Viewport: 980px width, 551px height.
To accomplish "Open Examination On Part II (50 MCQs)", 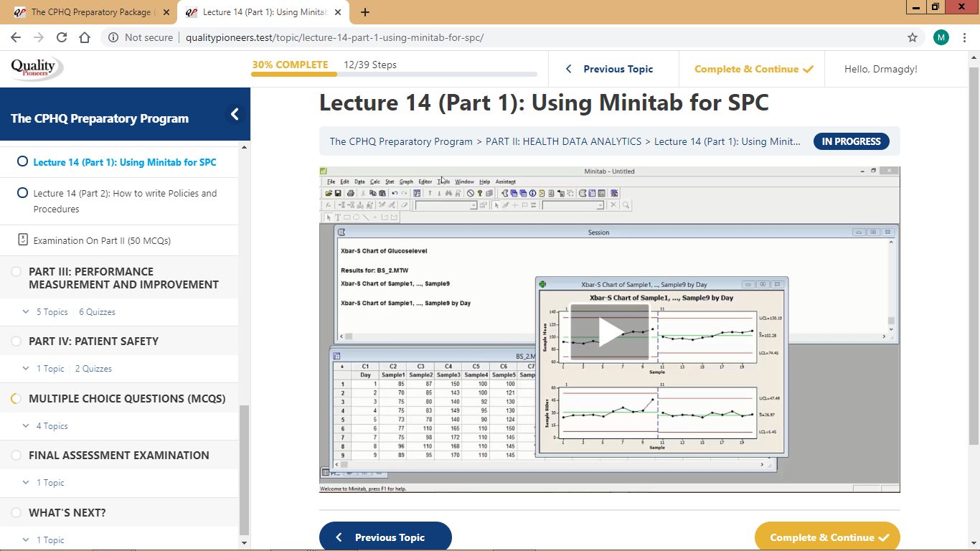I will pyautogui.click(x=102, y=240).
